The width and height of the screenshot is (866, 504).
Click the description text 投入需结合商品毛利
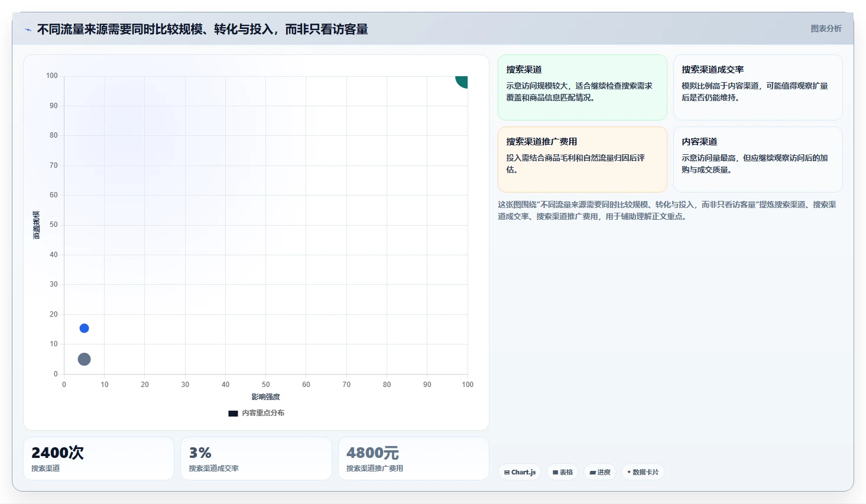575,164
